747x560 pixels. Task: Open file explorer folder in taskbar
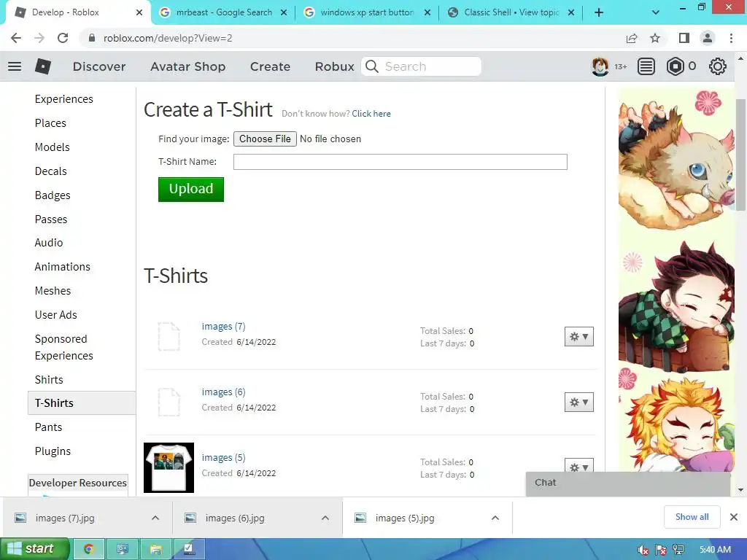click(x=156, y=549)
